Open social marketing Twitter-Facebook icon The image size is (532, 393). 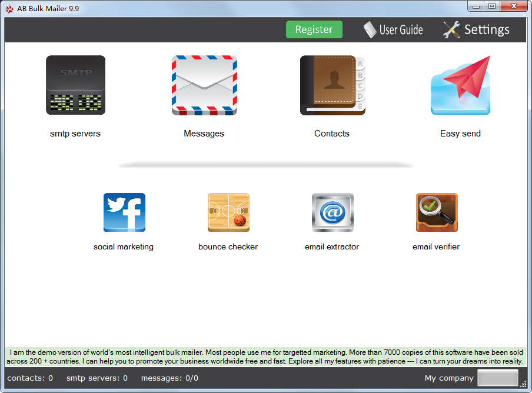125,212
